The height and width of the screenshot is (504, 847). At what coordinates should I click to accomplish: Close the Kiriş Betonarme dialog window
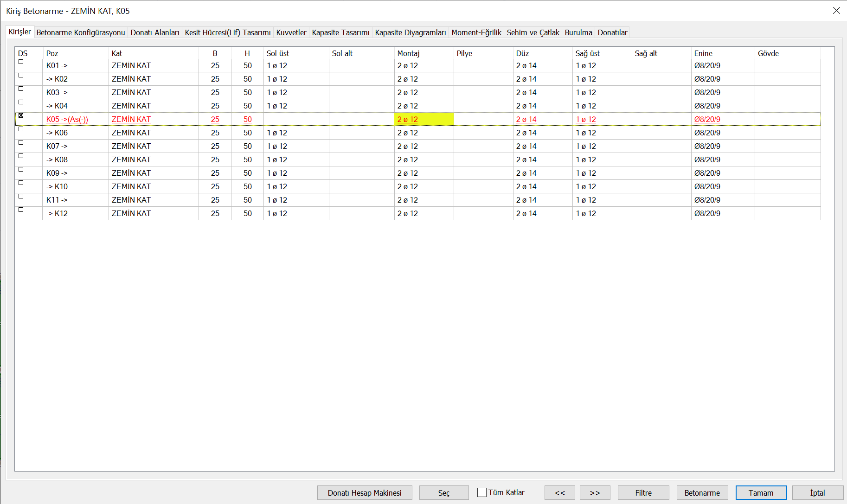(x=836, y=11)
